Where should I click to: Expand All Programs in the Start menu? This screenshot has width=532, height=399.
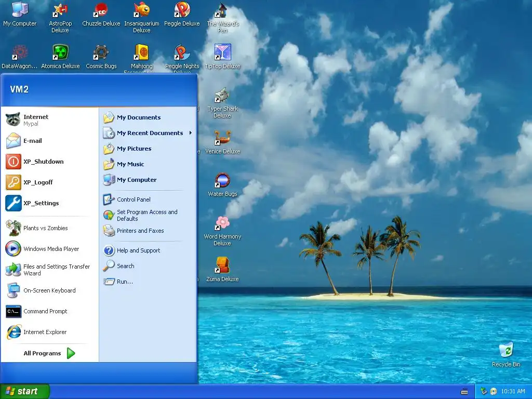point(50,353)
